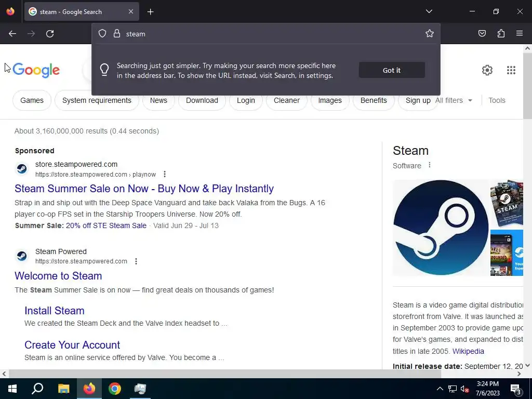The height and width of the screenshot is (399, 532).
Task: Select the Cleaner filter chip
Action: pyautogui.click(x=287, y=100)
